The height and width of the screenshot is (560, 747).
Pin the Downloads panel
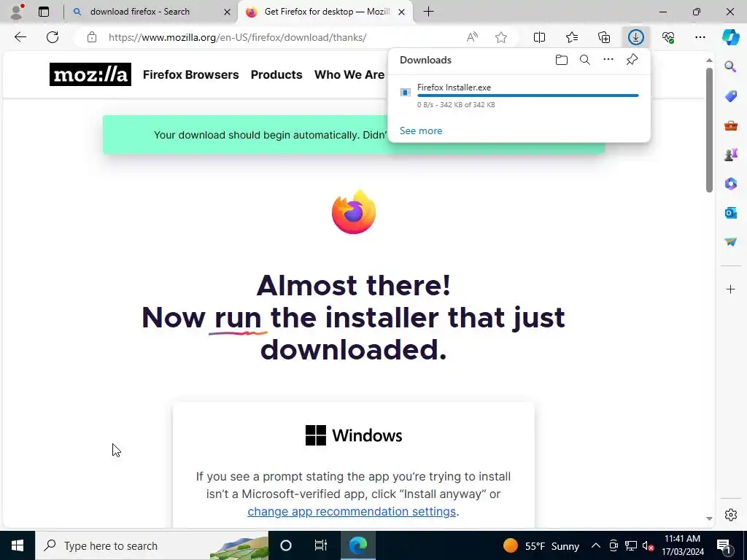pyautogui.click(x=632, y=60)
